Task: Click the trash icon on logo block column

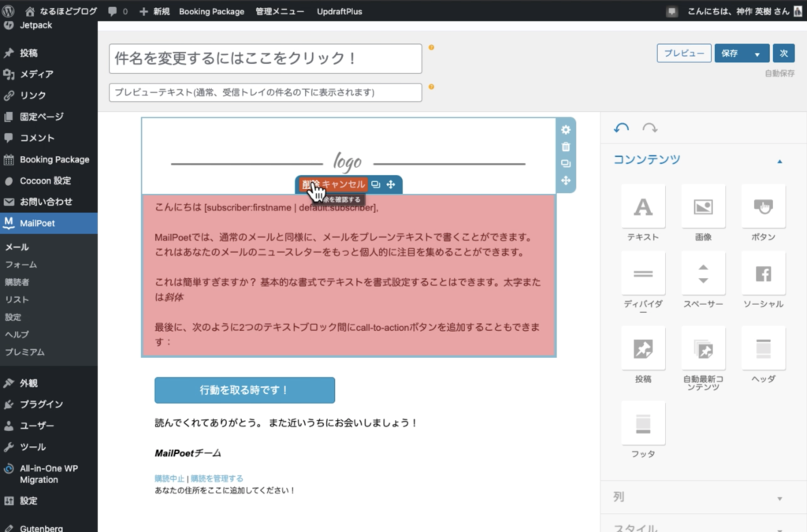Action: click(566, 147)
